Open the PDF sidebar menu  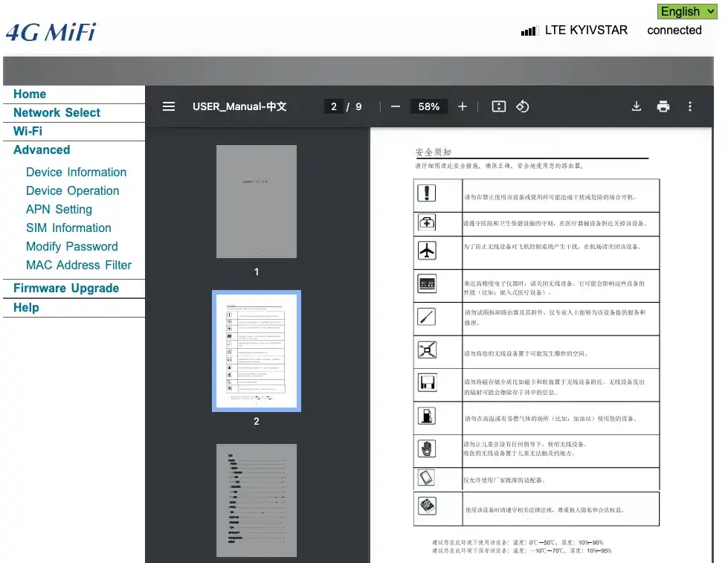[169, 106]
